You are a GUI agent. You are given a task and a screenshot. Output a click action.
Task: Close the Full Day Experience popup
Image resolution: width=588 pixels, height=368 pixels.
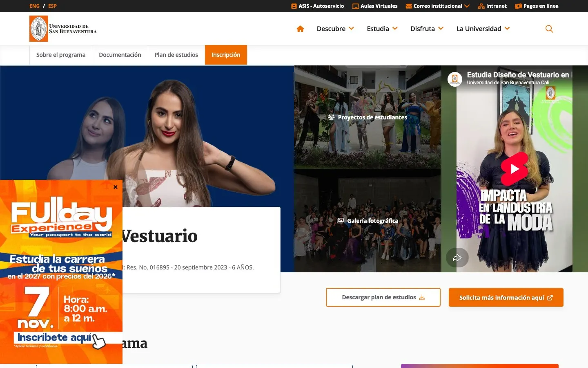tap(116, 187)
